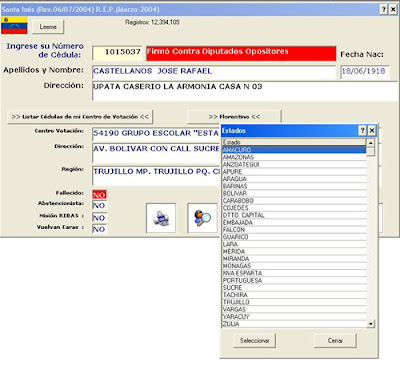Viewport: 400px width, 366px height.
Task: Select ANZOATEGUI in the states list
Action: [294, 164]
